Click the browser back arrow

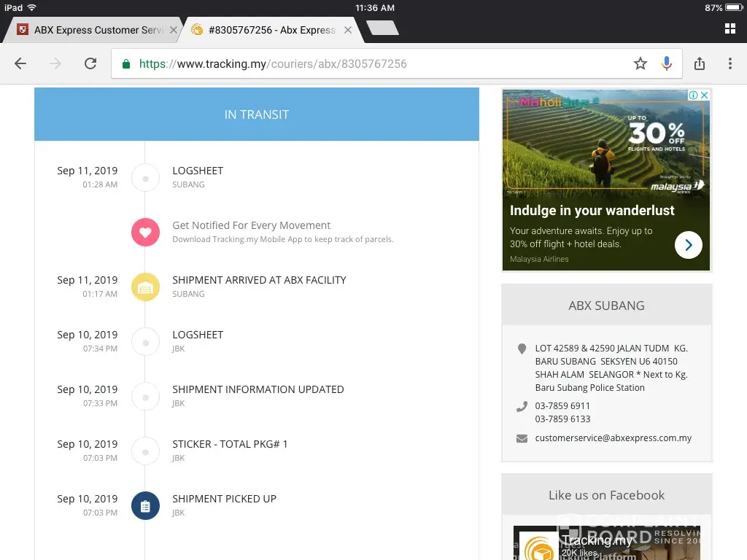point(20,63)
